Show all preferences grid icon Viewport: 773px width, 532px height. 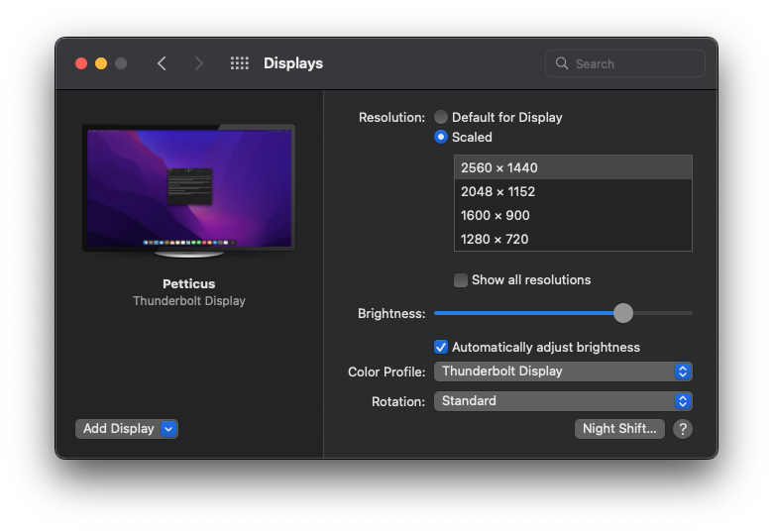pyautogui.click(x=240, y=63)
